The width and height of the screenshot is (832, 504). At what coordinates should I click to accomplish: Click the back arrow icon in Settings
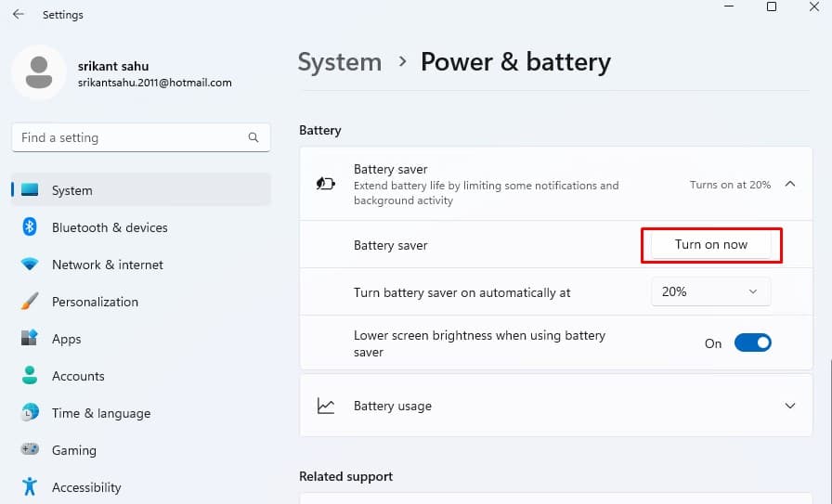[x=18, y=15]
